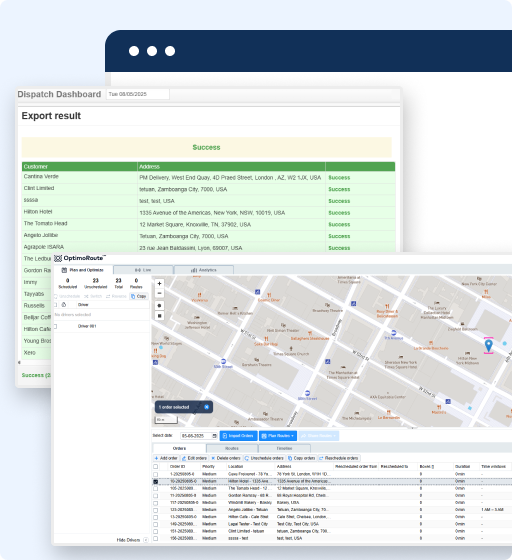Click the Select date input field
The height and width of the screenshot is (560, 512).
pos(196,436)
